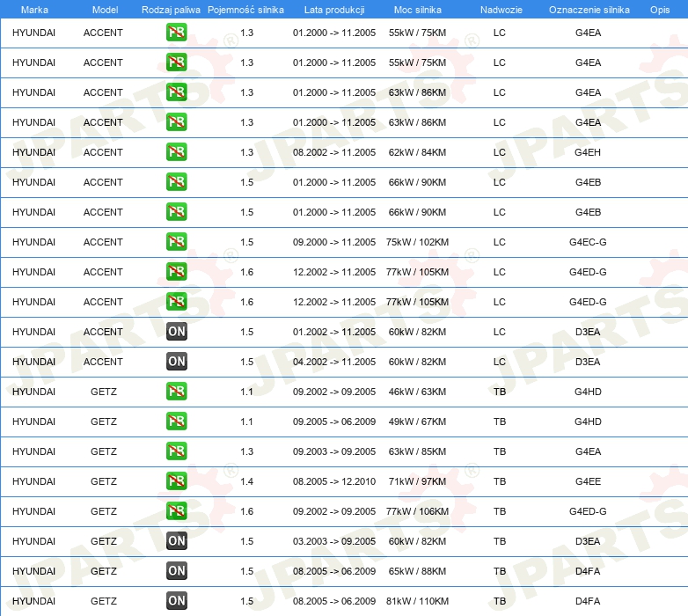The width and height of the screenshot is (688, 616).
Task: Select the power value 49kW / 67KM
Action: (417, 422)
